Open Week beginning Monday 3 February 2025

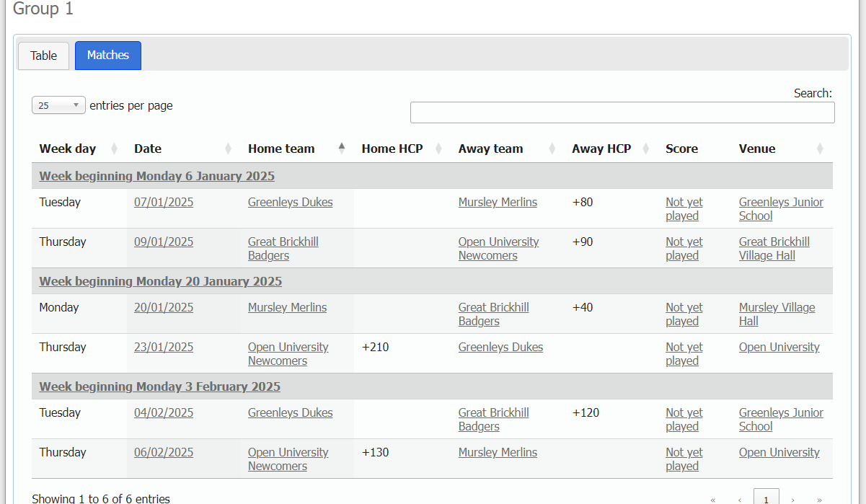(x=159, y=386)
